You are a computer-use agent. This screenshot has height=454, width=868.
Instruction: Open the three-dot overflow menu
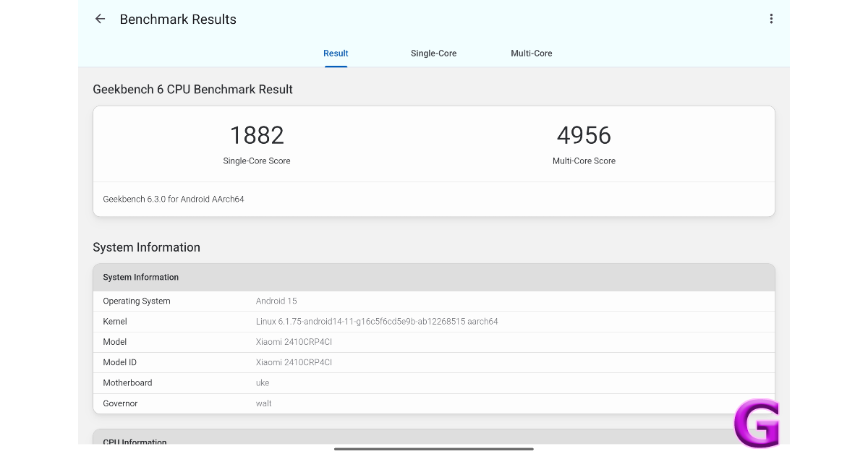771,19
